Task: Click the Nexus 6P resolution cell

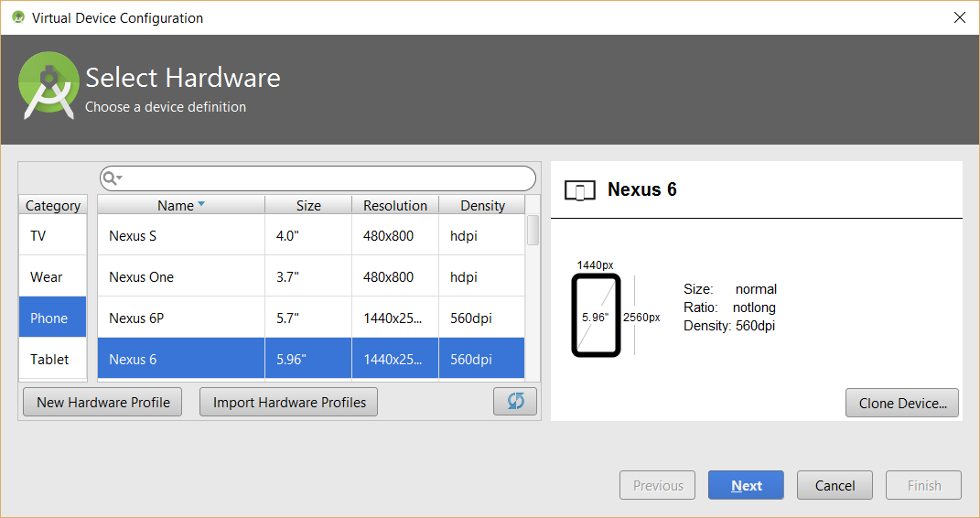Action: tap(395, 318)
